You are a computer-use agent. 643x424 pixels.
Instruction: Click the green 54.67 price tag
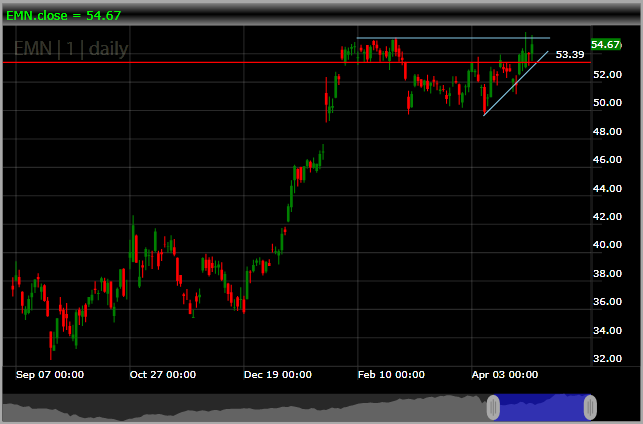pyautogui.click(x=606, y=44)
